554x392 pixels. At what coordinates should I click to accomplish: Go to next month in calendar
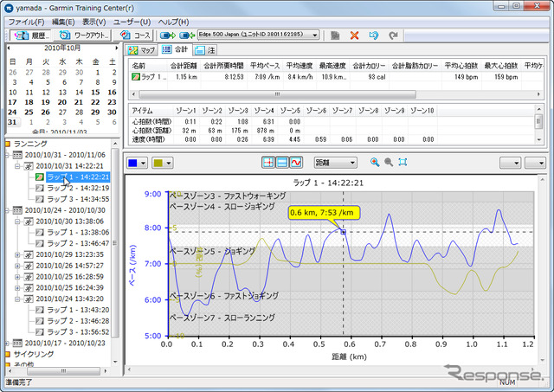(x=116, y=48)
